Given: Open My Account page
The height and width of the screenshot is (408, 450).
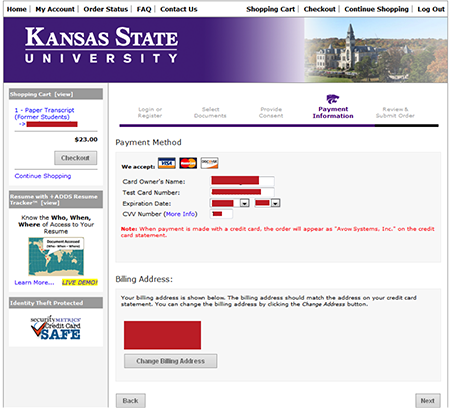Looking at the screenshot, I should (55, 9).
